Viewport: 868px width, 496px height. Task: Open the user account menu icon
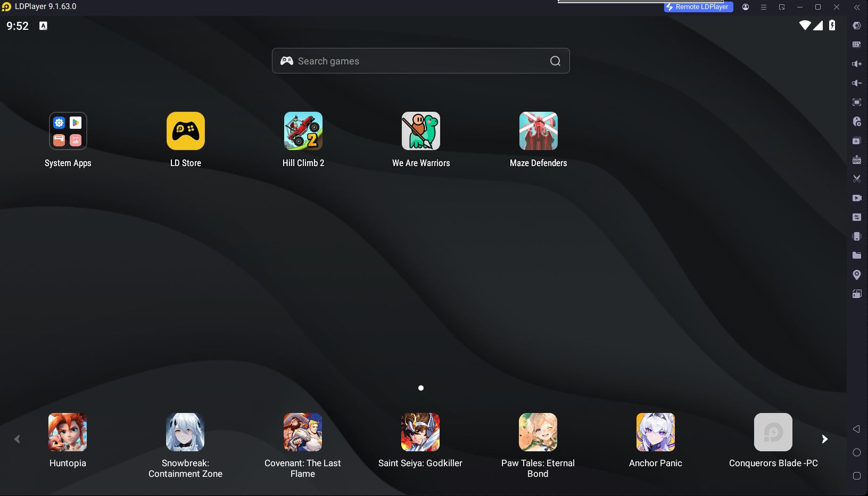[746, 7]
